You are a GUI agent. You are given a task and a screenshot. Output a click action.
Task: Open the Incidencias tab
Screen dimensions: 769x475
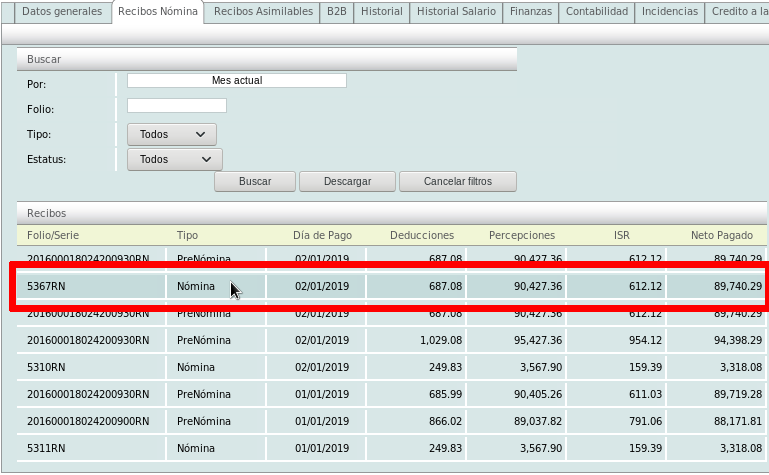click(670, 12)
